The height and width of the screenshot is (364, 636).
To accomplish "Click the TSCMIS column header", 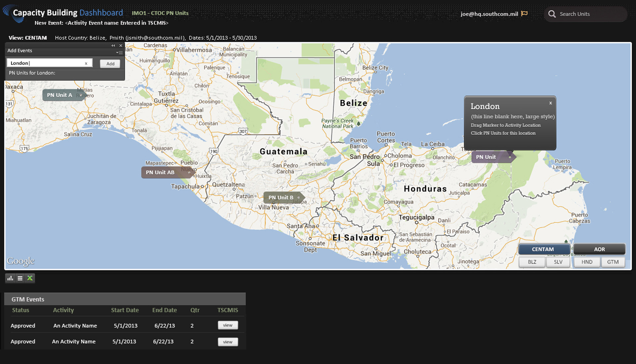I will point(228,310).
